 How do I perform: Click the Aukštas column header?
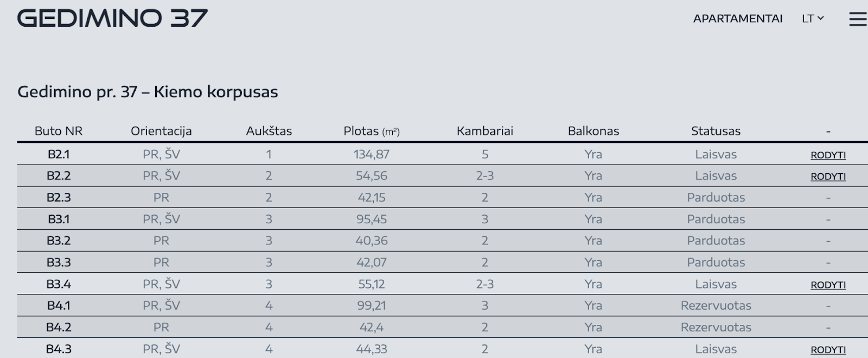coord(269,131)
